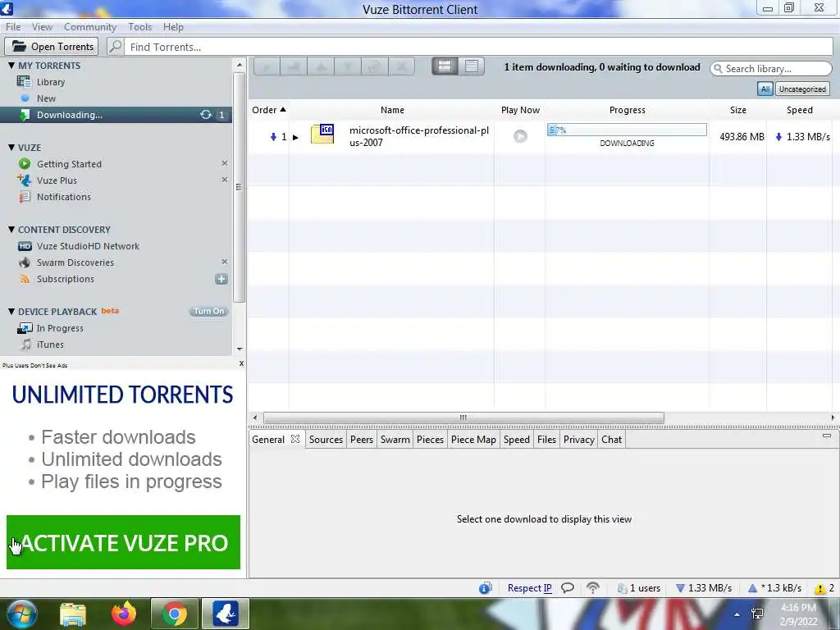
Task: Open Subscriptions in the sidebar
Action: 66,279
